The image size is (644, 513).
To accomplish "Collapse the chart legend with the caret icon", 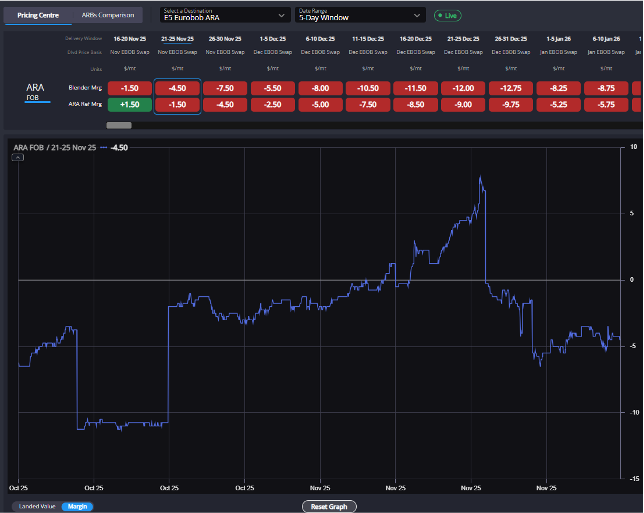I will pyautogui.click(x=17, y=157).
